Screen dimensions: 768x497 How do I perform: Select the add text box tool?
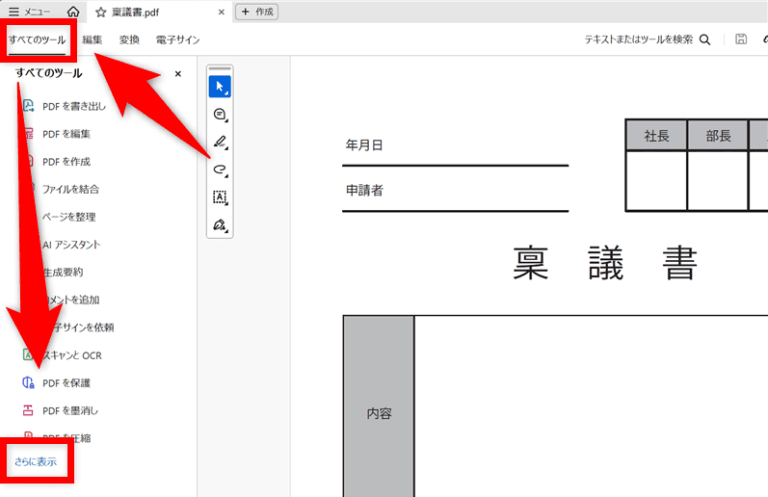pyautogui.click(x=220, y=197)
